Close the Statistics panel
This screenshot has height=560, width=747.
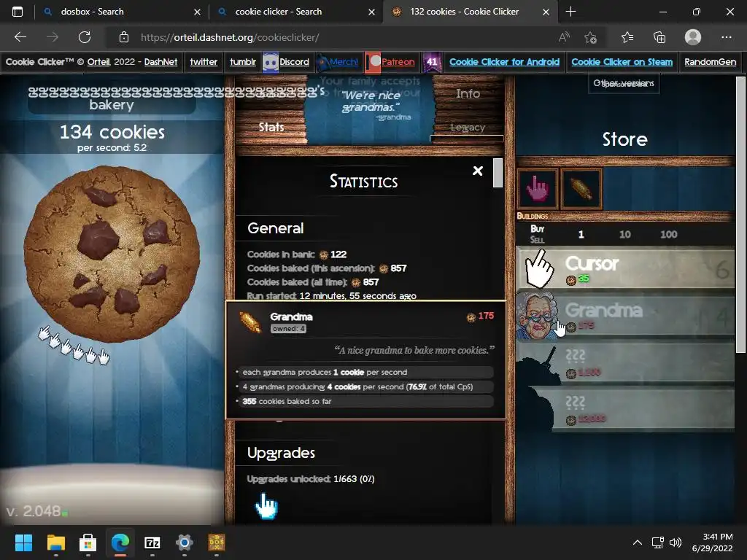click(x=478, y=171)
